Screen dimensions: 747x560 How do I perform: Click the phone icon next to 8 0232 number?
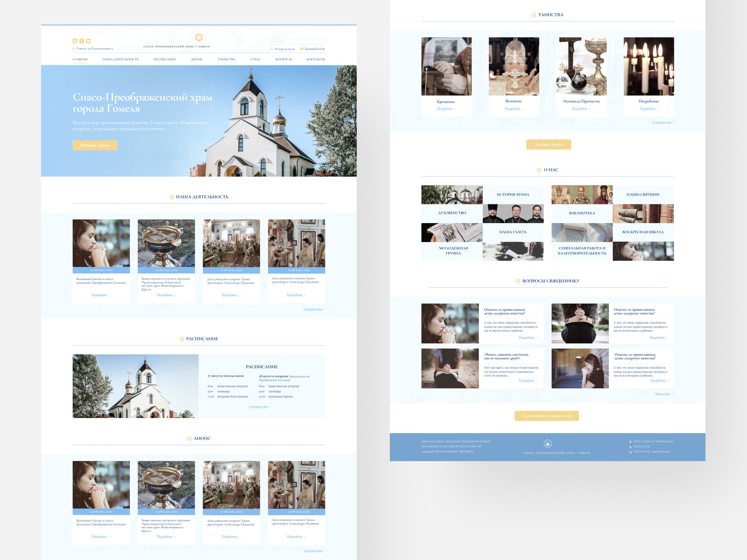[272, 48]
